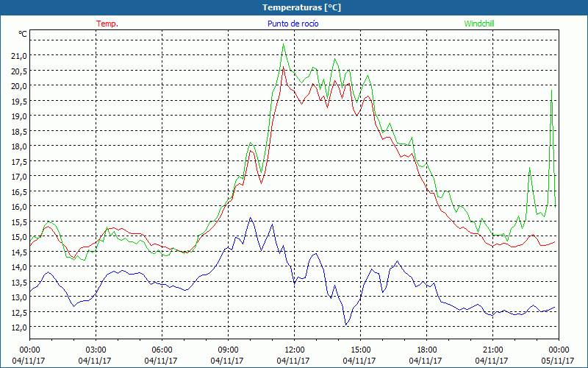Screen dimensions: 588x368
Task: Click the 17,5 y-axis value
Action: click(x=20, y=161)
